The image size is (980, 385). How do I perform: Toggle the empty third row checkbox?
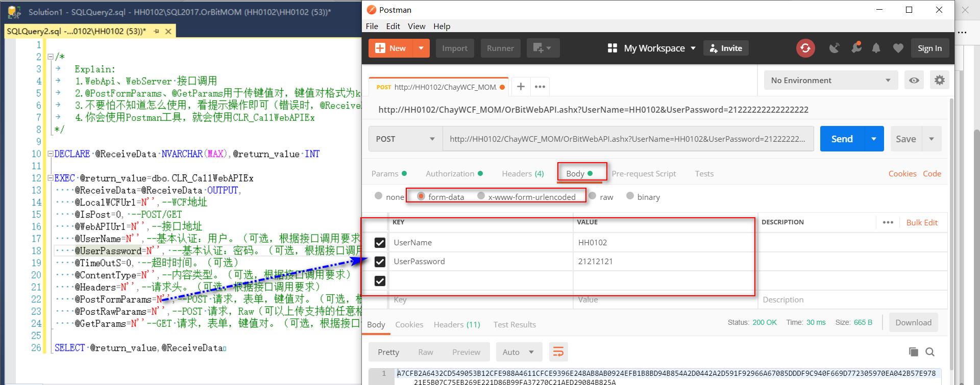click(x=380, y=281)
